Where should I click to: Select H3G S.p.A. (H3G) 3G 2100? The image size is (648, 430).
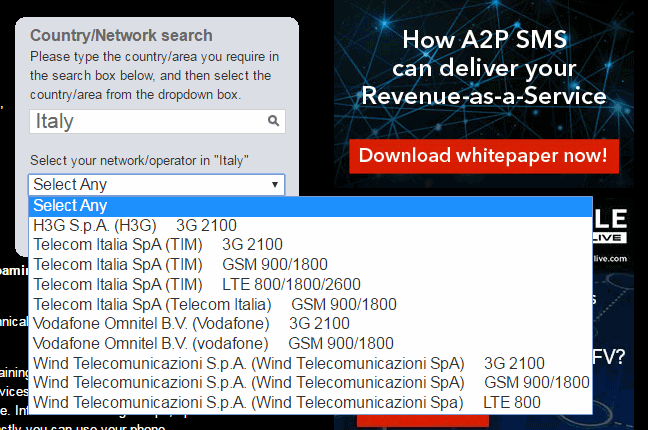tap(310, 226)
